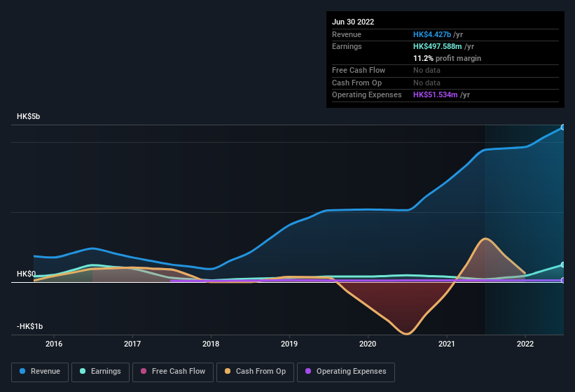Click the blue Revenue legend dot
The height and width of the screenshot is (392, 575).
pos(23,372)
